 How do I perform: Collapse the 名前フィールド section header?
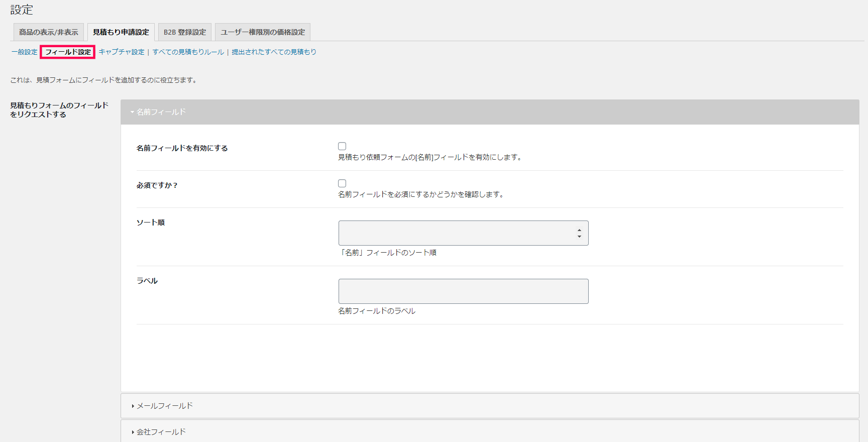490,112
